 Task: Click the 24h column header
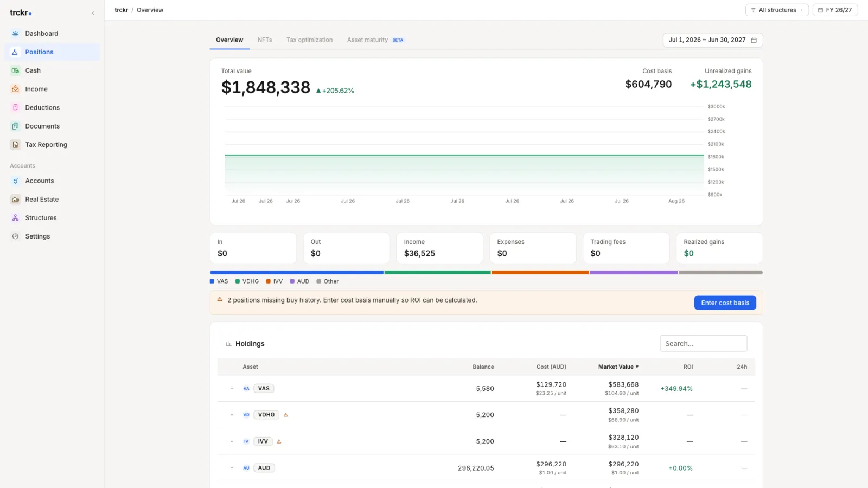[x=742, y=367]
